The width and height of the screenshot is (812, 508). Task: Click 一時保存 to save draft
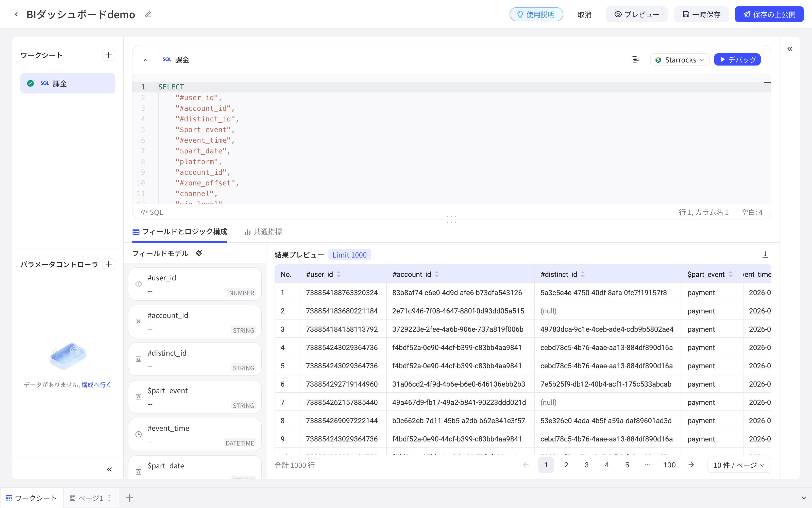click(701, 14)
